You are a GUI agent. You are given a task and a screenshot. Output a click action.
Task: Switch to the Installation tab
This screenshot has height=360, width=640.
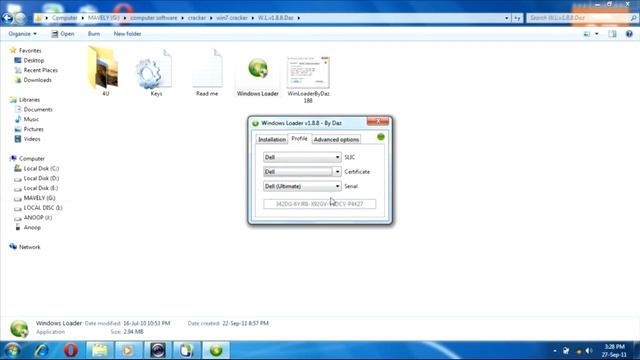click(x=272, y=140)
